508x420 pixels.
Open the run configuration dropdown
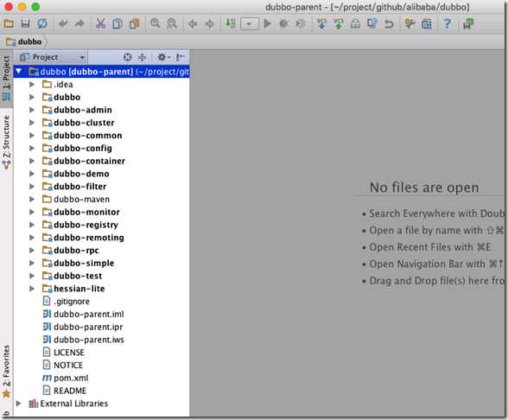250,23
